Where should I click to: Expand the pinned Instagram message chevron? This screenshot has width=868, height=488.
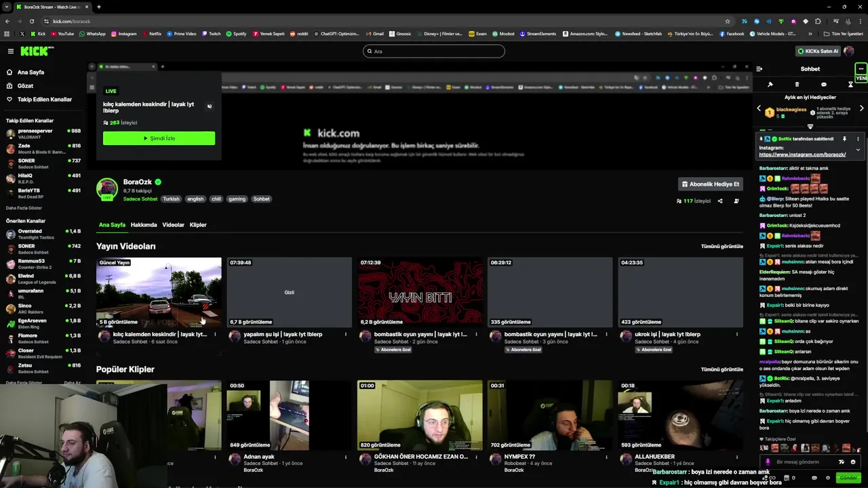(x=858, y=150)
